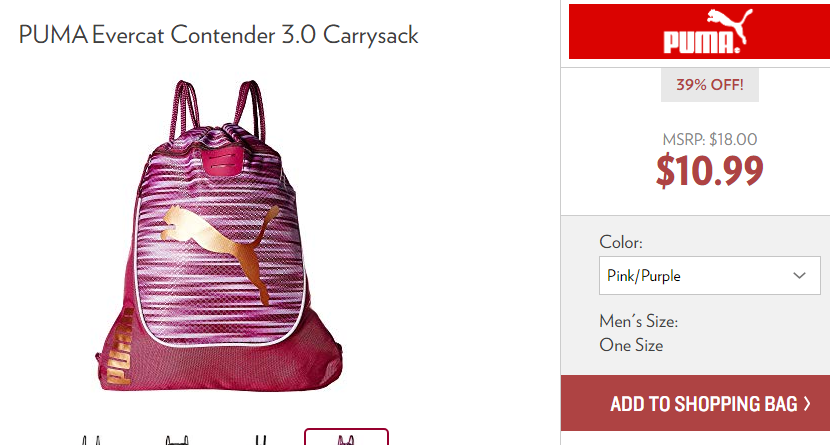830x445 pixels.
Task: Click the MSRP: $18.00 text
Action: [710, 139]
